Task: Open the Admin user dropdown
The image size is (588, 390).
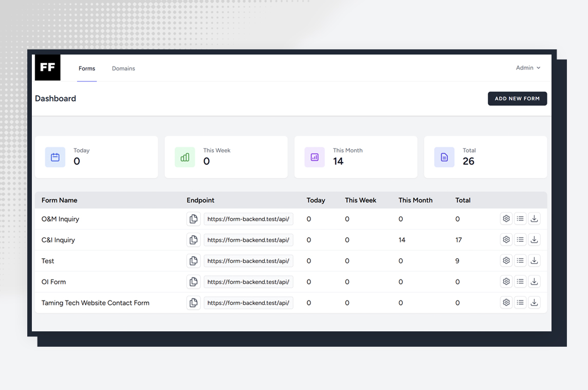Action: (528, 68)
